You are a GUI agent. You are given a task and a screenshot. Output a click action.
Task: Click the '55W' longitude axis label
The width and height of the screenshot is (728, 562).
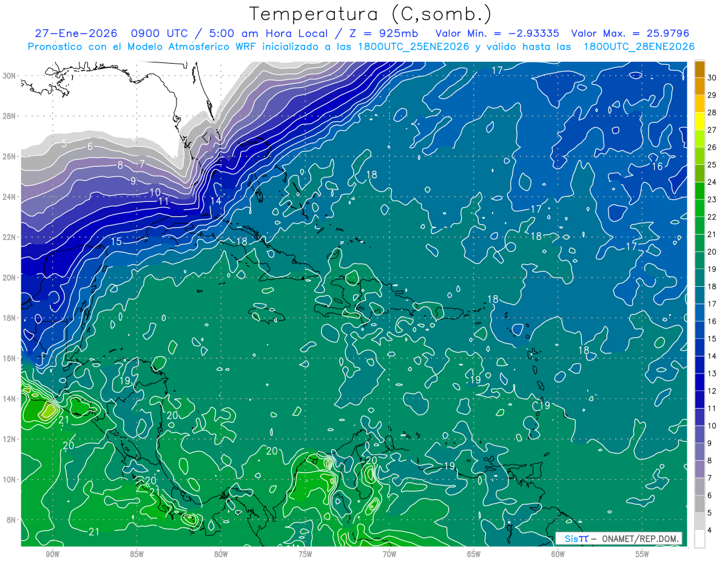coord(642,554)
